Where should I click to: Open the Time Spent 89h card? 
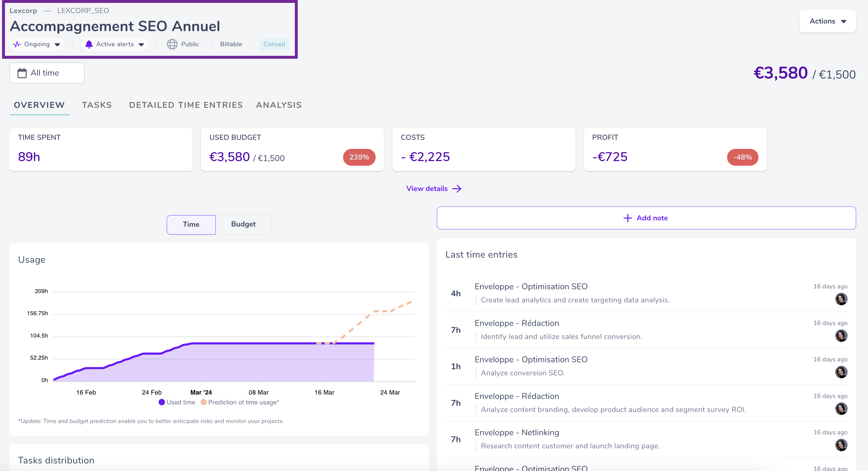coord(101,149)
